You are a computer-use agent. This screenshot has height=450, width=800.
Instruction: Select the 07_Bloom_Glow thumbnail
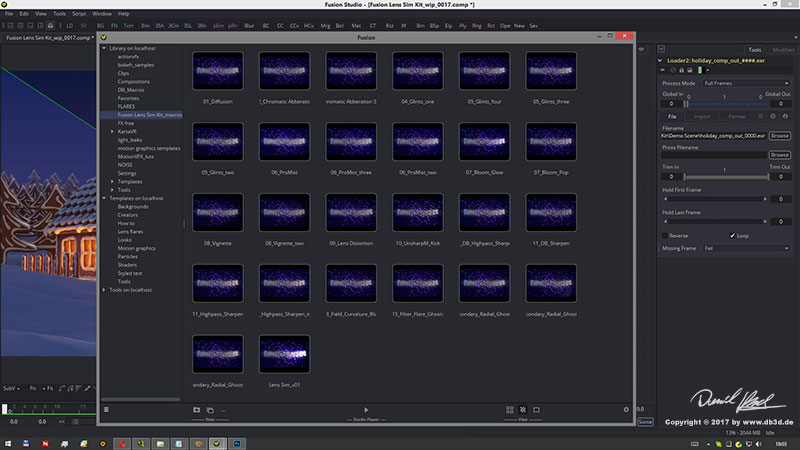(484, 142)
